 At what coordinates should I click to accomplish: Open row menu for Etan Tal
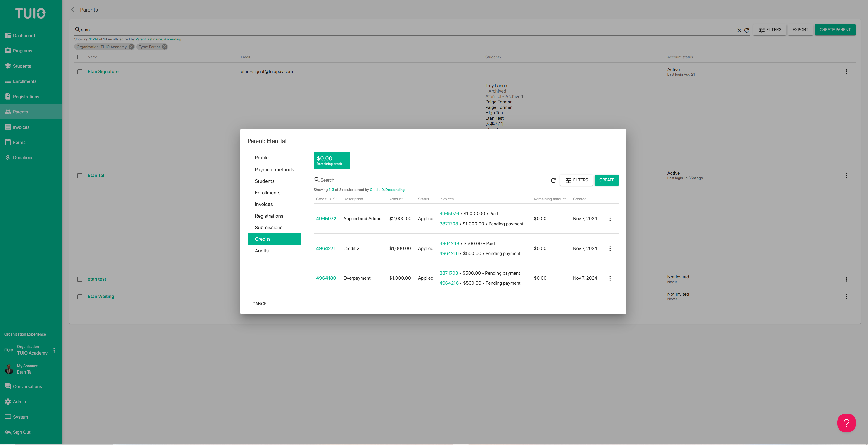tap(846, 176)
